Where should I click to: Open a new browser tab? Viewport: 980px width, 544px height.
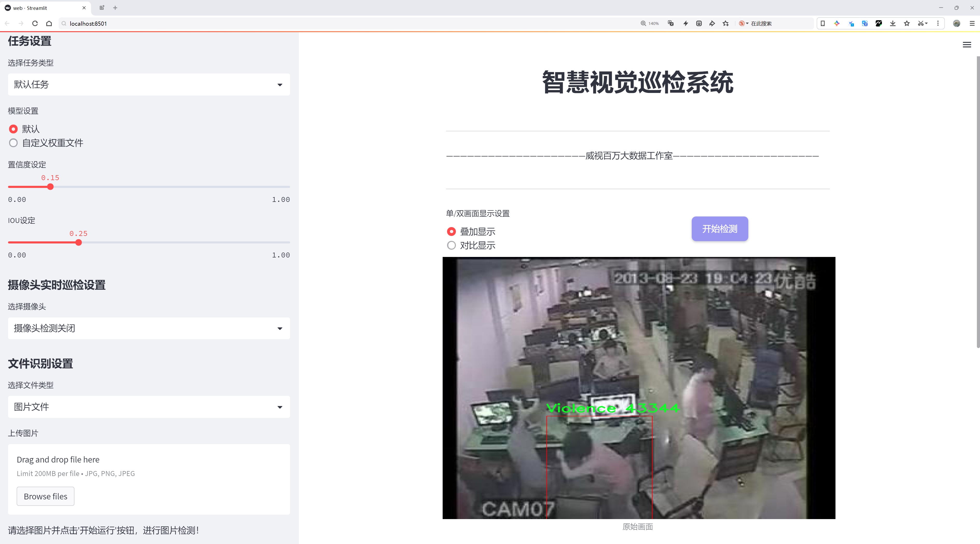pyautogui.click(x=115, y=8)
